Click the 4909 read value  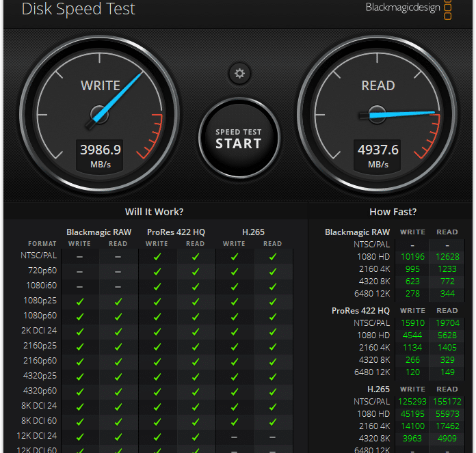pyautogui.click(x=447, y=438)
